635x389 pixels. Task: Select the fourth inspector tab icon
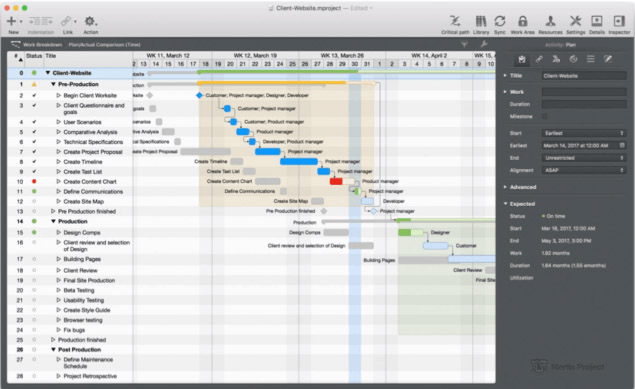[573, 59]
